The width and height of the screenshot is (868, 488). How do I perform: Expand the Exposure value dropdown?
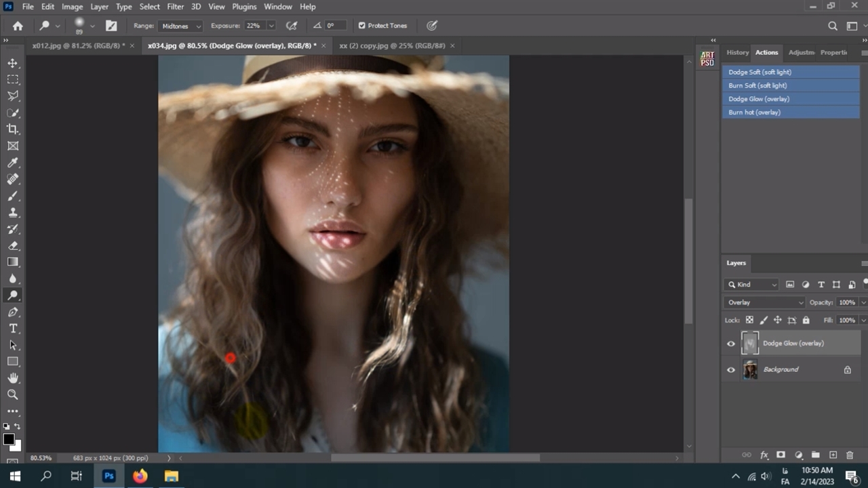tap(271, 26)
